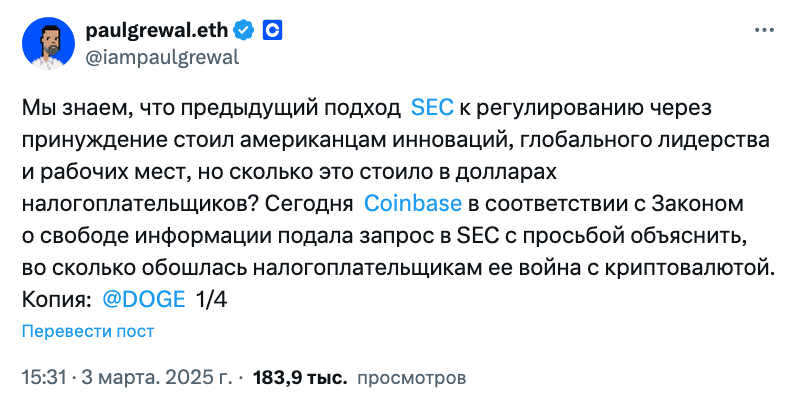797x400 pixels.
Task: Follow the blue Coinbase link
Action: point(413,203)
